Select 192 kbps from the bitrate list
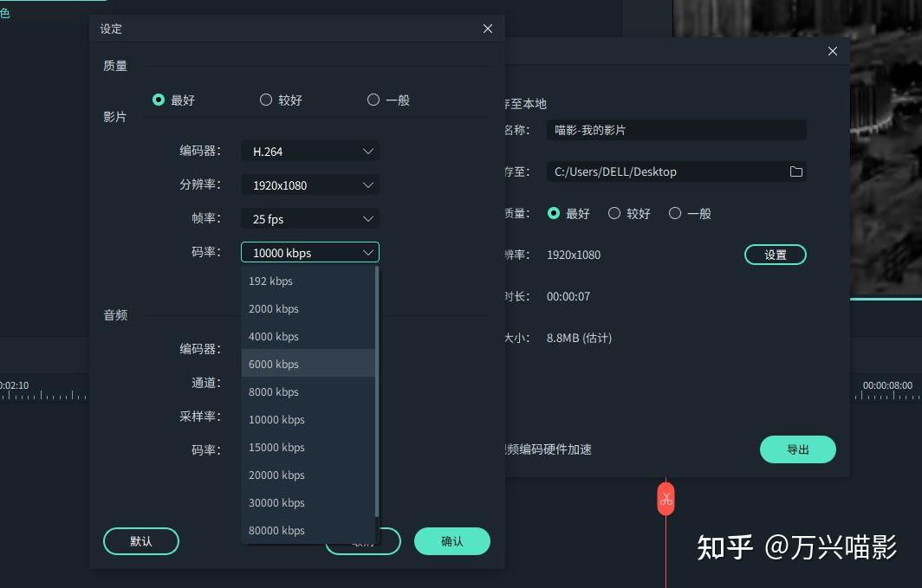The height and width of the screenshot is (588, 922). [308, 281]
